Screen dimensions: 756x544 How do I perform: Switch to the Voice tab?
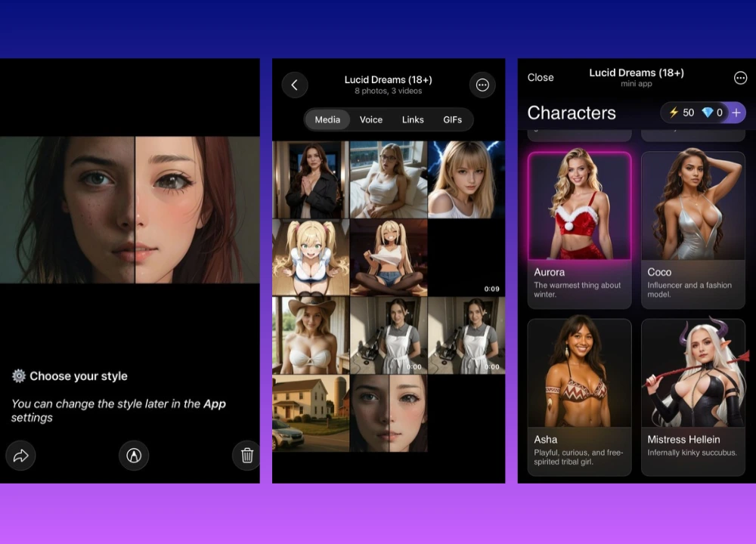[x=370, y=119]
